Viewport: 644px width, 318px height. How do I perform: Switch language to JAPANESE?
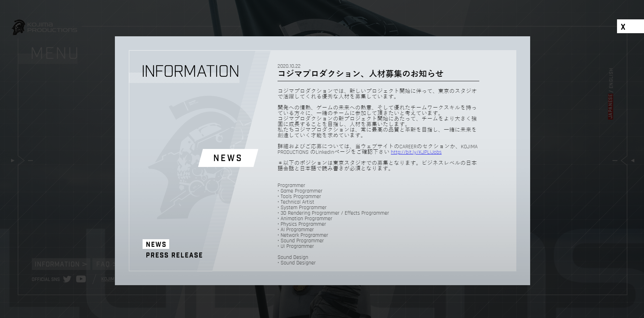[610, 106]
